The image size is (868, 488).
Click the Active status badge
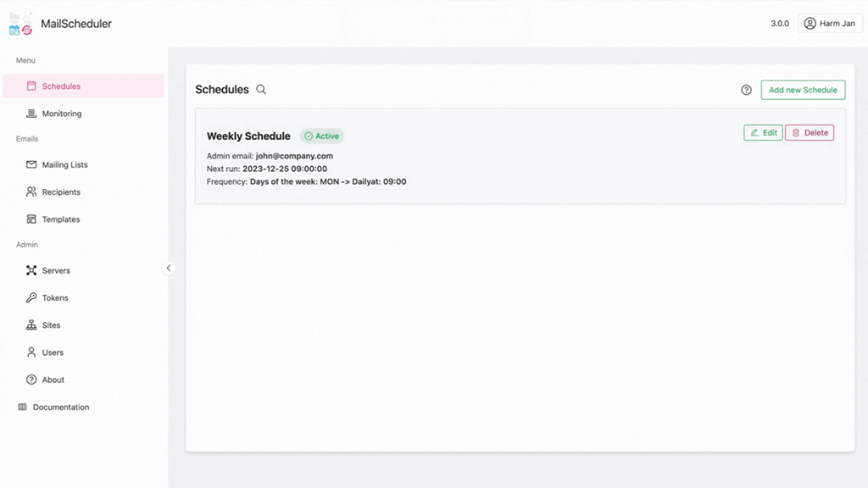click(321, 136)
